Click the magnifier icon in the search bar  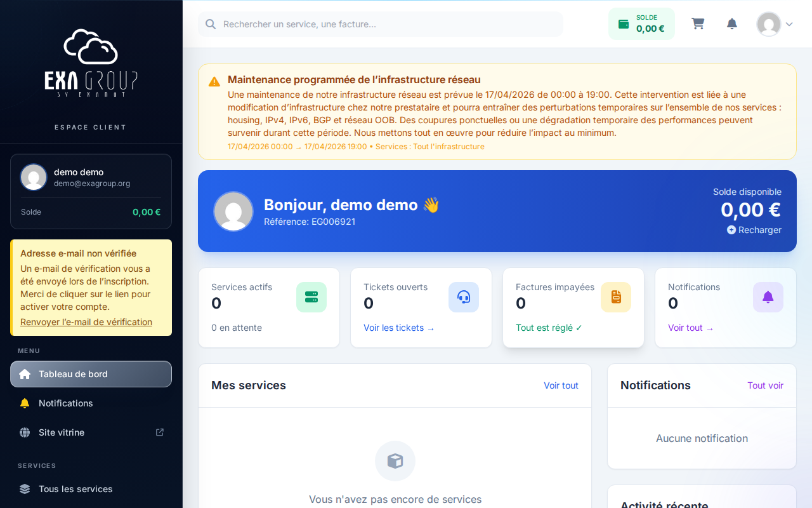pyautogui.click(x=211, y=24)
